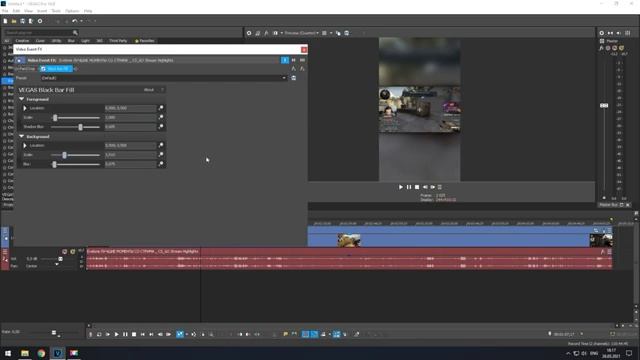The height and width of the screenshot is (360, 640).
Task: Click the Foreground Scale slider handle
Action: (x=55, y=118)
